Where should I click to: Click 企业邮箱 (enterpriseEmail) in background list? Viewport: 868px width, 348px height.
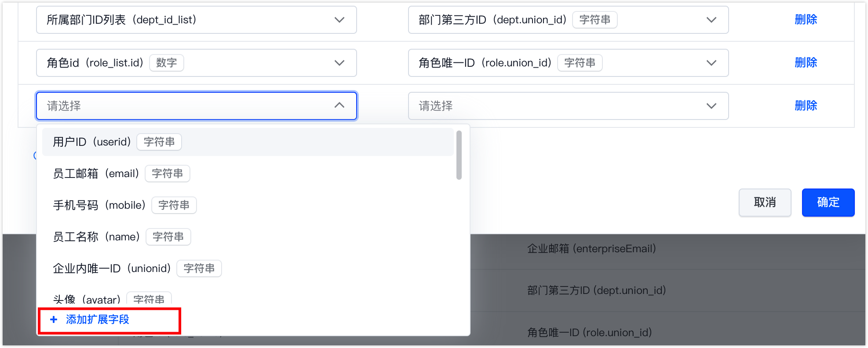[591, 249]
